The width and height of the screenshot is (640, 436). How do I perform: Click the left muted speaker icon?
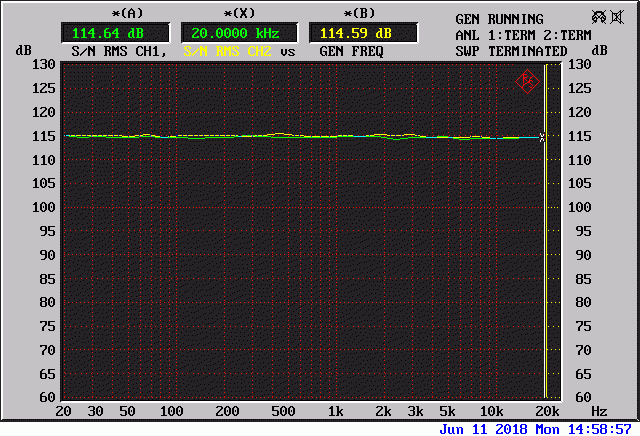coord(599,17)
